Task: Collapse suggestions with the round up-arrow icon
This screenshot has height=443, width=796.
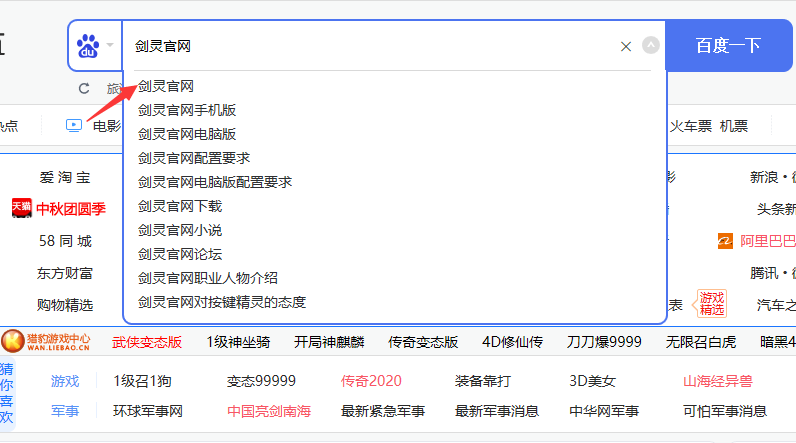Action: 651,45
